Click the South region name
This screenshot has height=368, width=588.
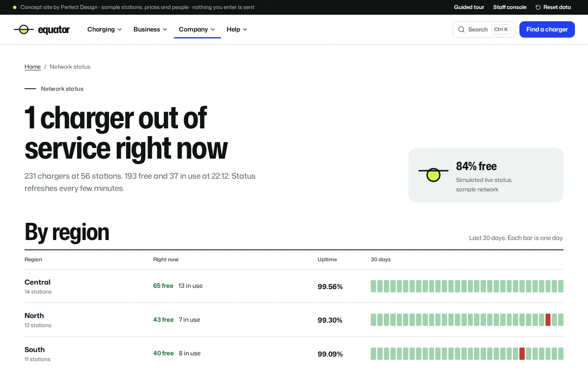(x=35, y=350)
